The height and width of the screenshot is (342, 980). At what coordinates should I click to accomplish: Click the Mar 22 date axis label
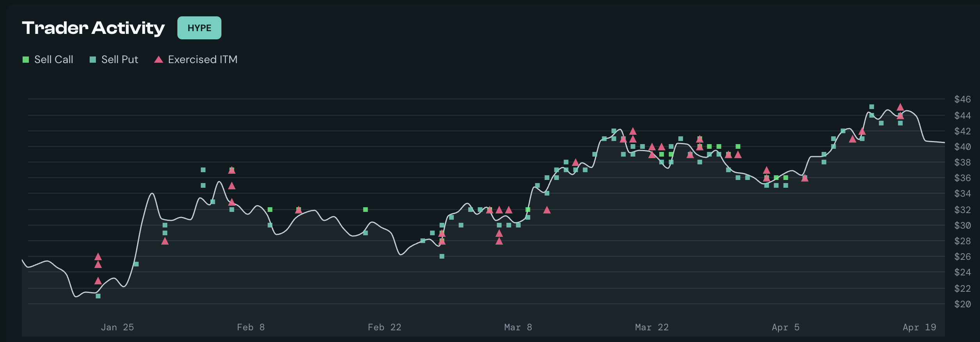click(652, 327)
